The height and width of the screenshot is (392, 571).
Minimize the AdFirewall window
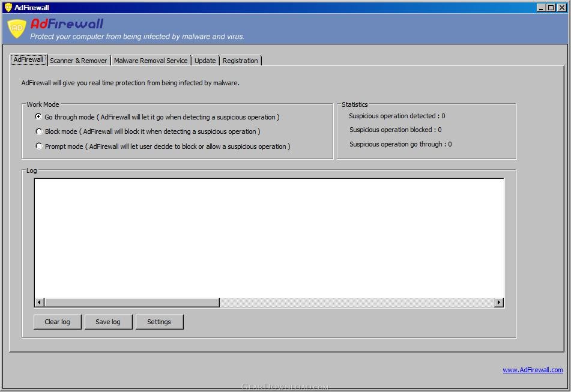coord(541,7)
